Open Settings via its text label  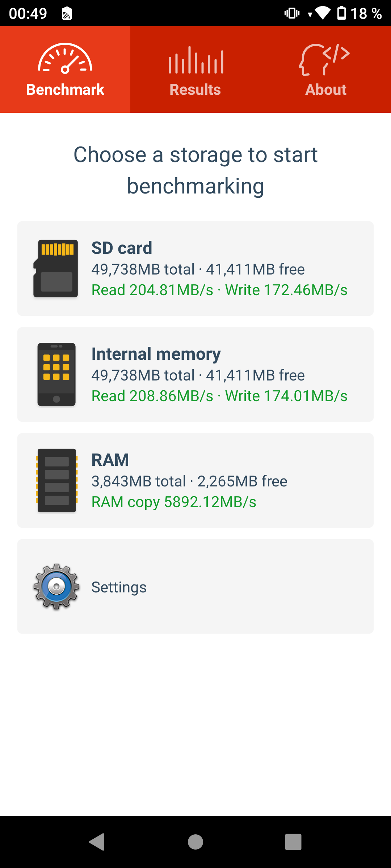click(119, 587)
